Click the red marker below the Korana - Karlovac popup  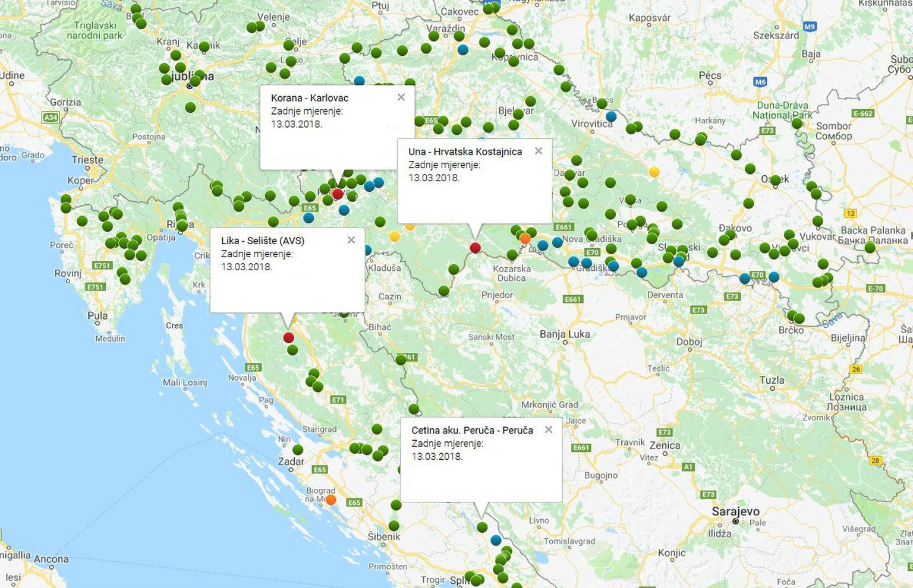(338, 194)
